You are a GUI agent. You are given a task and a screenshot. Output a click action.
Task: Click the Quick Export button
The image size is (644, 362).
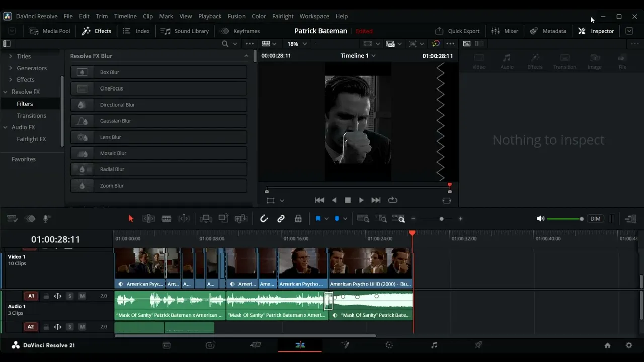click(x=457, y=31)
